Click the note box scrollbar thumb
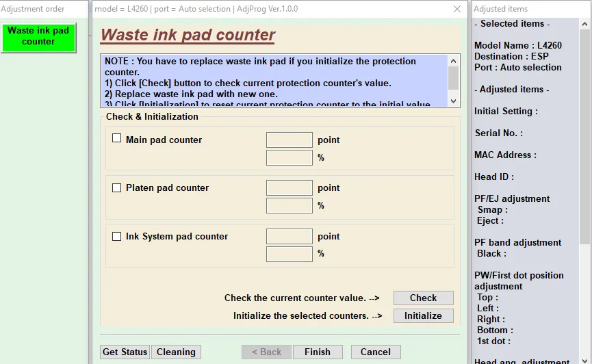Image resolution: width=592 pixels, height=364 pixels. click(454, 78)
